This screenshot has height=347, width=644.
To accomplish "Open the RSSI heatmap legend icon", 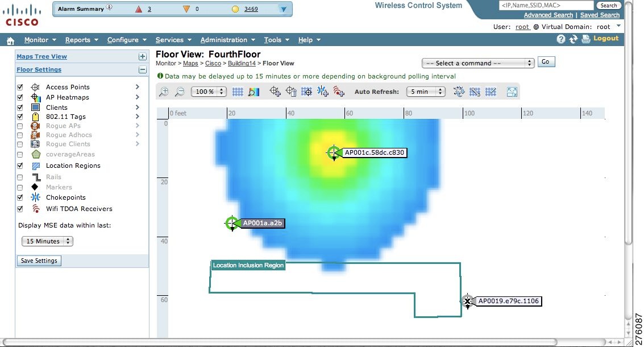I will 254,92.
